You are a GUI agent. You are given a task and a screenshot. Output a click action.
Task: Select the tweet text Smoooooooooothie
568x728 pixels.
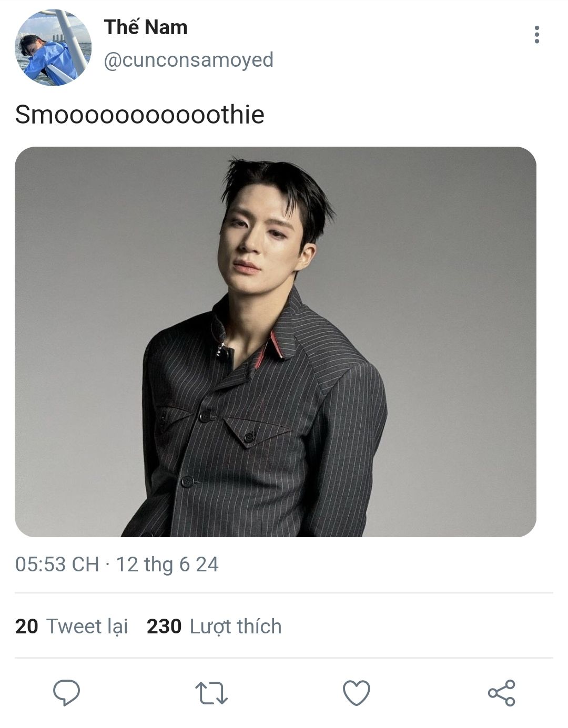(x=139, y=115)
